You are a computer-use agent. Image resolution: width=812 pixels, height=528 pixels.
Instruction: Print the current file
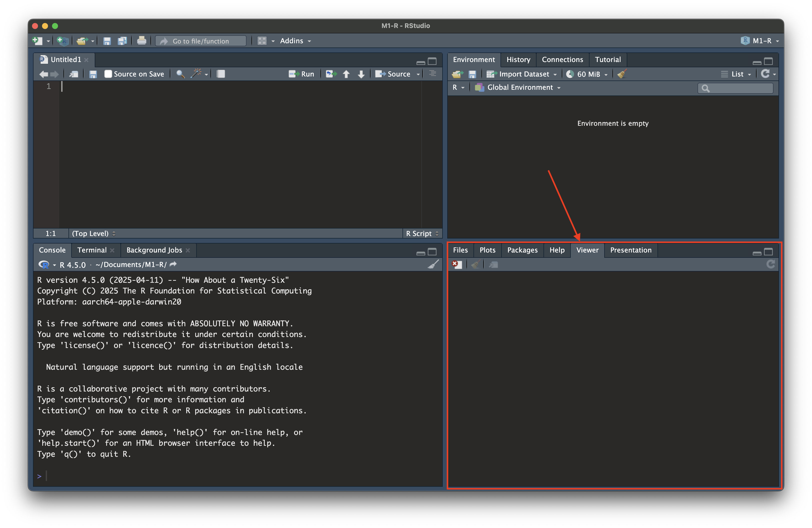point(141,41)
